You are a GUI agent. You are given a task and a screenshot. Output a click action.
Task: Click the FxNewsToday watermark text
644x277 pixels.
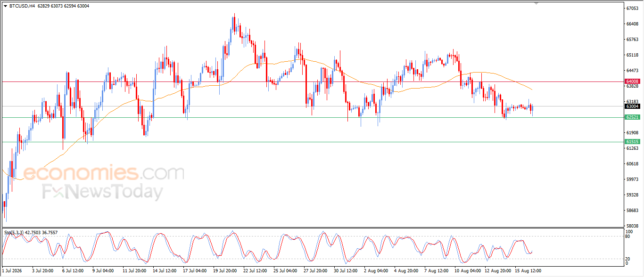[103, 192]
